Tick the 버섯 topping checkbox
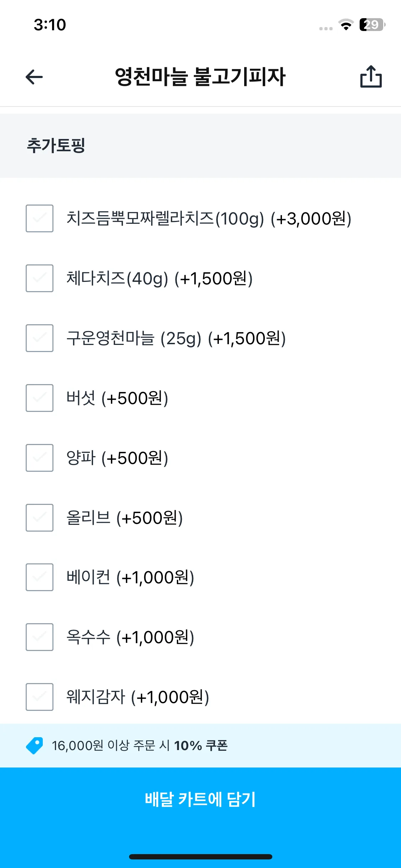 click(40, 398)
